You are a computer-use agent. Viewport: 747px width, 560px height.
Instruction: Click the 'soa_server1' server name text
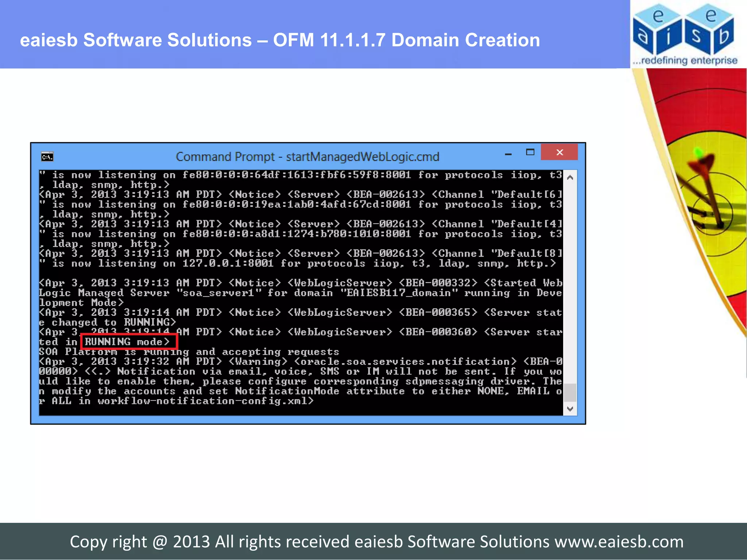(x=219, y=293)
